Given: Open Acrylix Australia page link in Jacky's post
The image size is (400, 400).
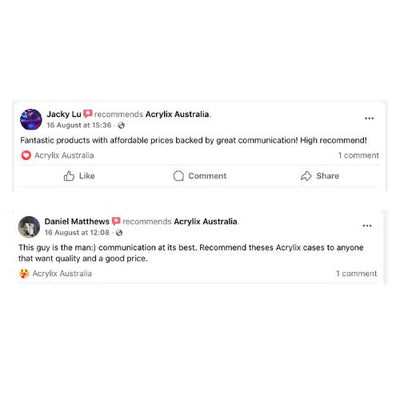Looking at the screenshot, I should click(177, 114).
